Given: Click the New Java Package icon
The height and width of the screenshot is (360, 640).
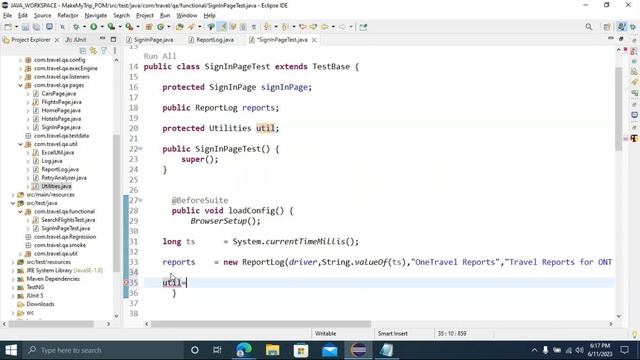Looking at the screenshot, I should click(x=149, y=27).
